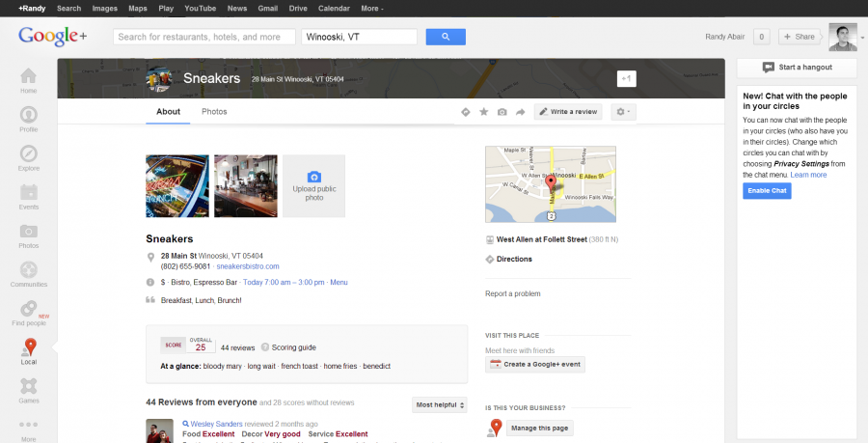Open the Winooski map thumbnail
868x443 pixels.
pyautogui.click(x=551, y=184)
